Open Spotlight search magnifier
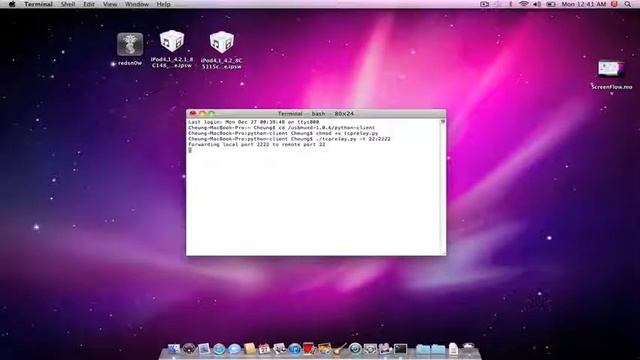Image resolution: width=640 pixels, height=360 pixels. click(x=627, y=4)
